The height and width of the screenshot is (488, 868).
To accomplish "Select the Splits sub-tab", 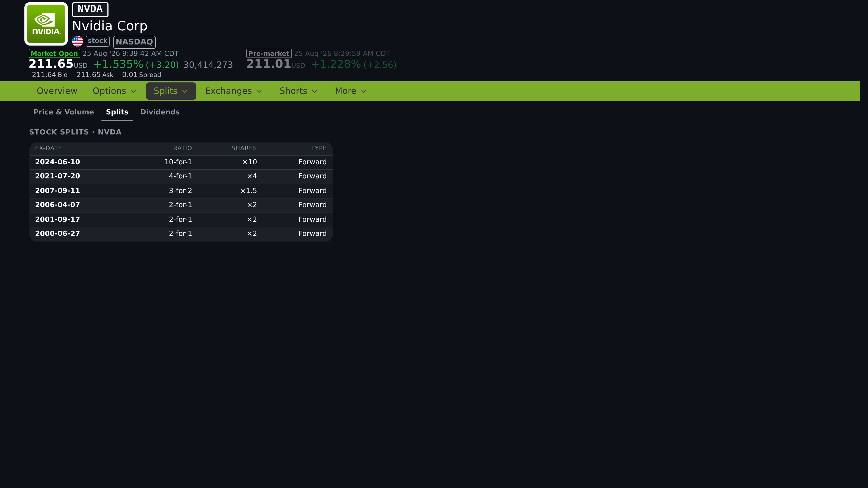I will [x=117, y=112].
